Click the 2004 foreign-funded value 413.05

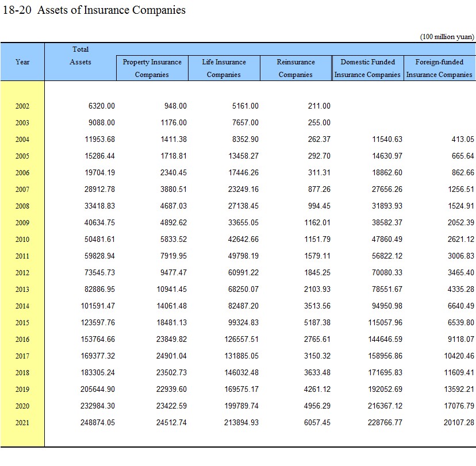462,140
